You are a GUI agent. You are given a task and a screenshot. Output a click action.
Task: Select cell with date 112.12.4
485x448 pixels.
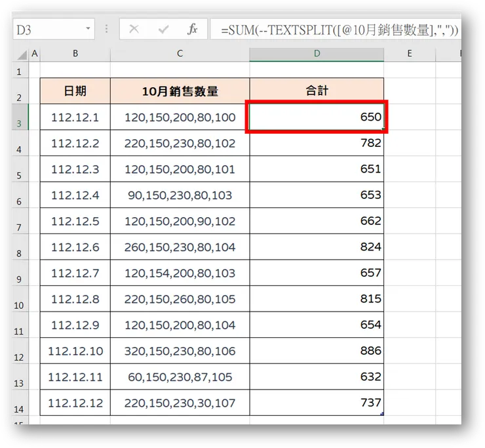(x=75, y=195)
